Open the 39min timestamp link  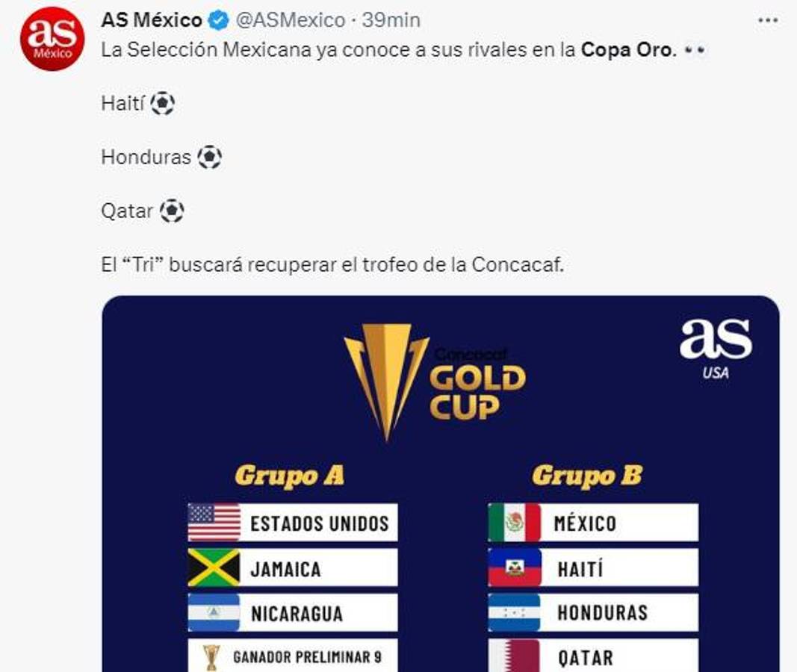coord(391,21)
